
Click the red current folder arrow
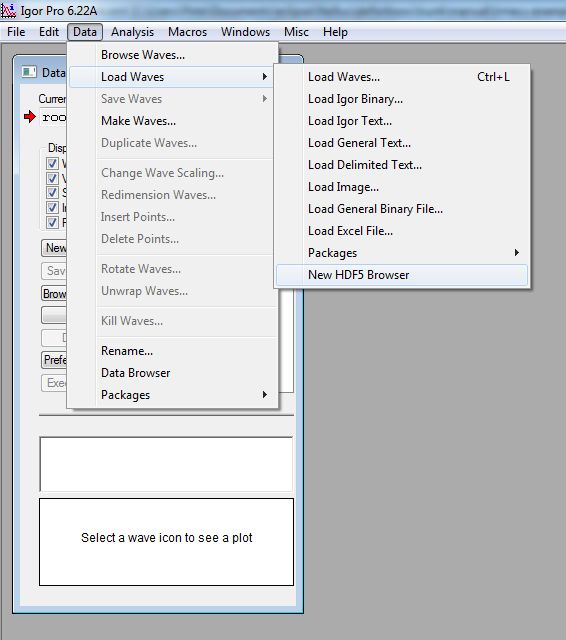30,117
